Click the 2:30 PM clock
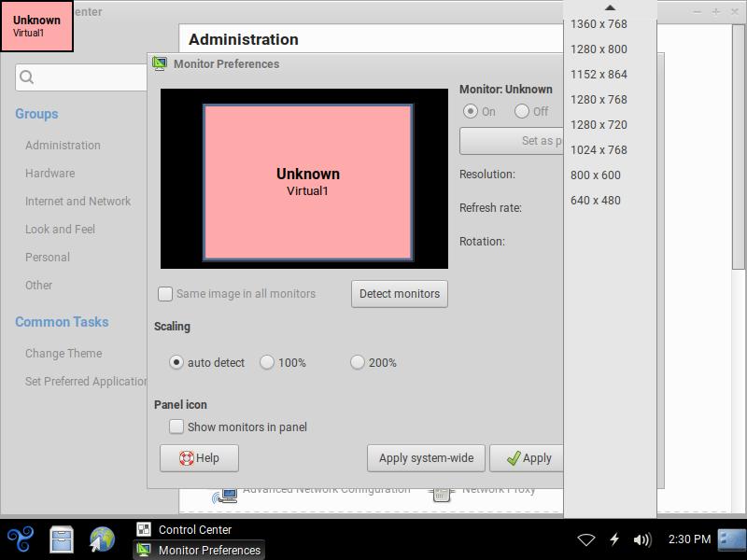This screenshot has width=747, height=560. click(x=689, y=539)
